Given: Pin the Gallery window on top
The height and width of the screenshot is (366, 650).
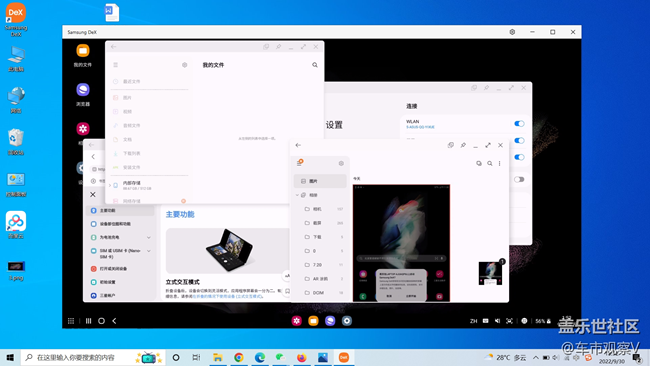Looking at the screenshot, I should pos(463,145).
